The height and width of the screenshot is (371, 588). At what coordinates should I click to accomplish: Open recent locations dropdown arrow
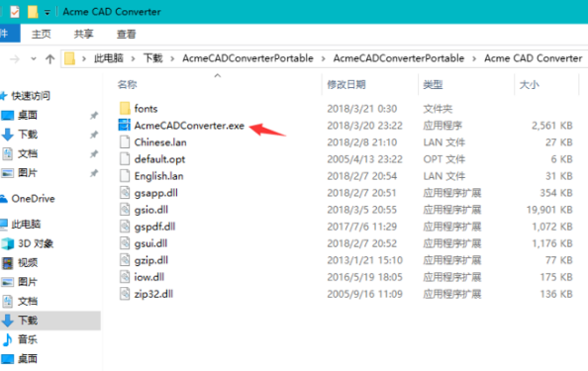(x=34, y=58)
